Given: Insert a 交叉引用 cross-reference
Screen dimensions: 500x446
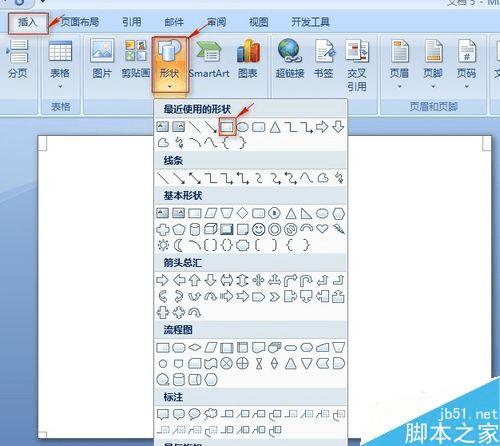Looking at the screenshot, I should [x=357, y=65].
